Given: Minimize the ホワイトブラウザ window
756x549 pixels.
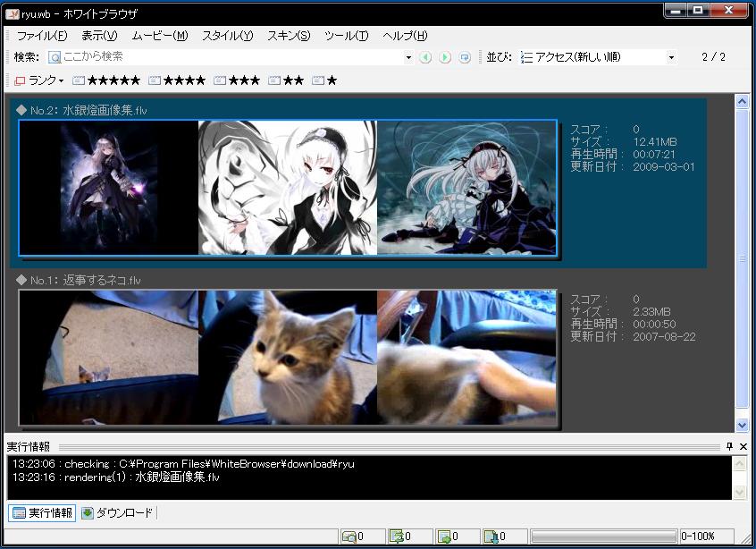Looking at the screenshot, I should pyautogui.click(x=676, y=10).
